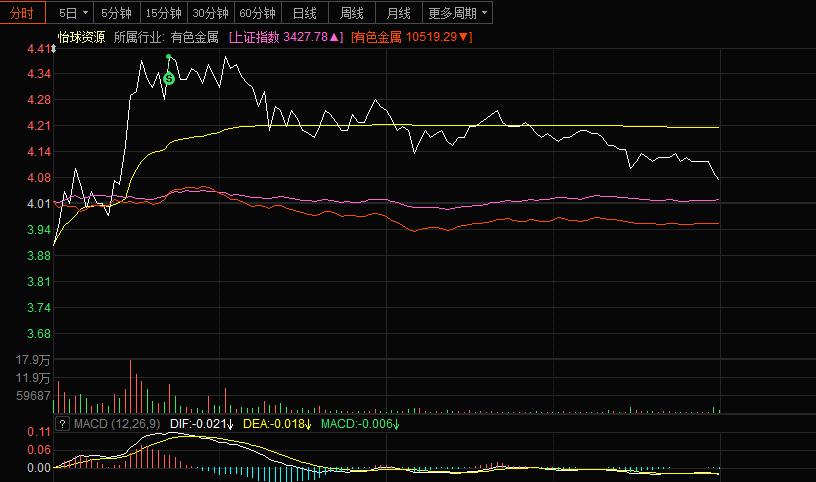The image size is (816, 482).
Task: Click the 4.41 price axis label
Action: [39, 49]
